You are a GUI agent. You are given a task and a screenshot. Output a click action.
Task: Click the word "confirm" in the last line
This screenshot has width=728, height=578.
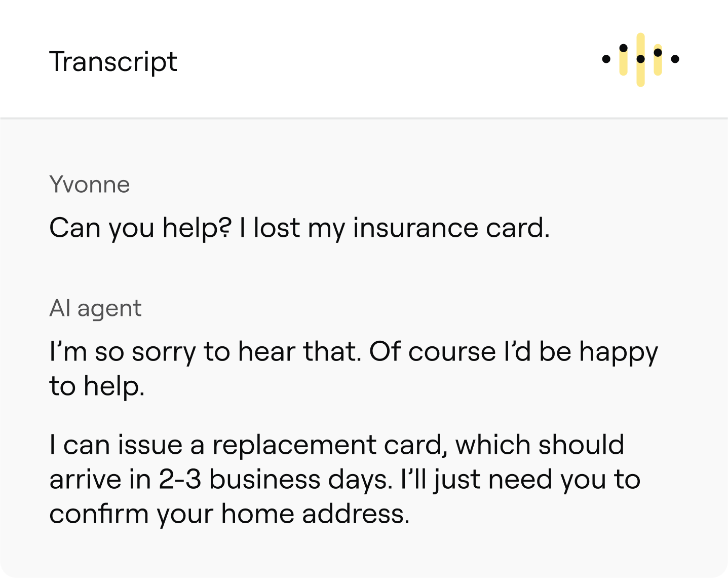98,514
